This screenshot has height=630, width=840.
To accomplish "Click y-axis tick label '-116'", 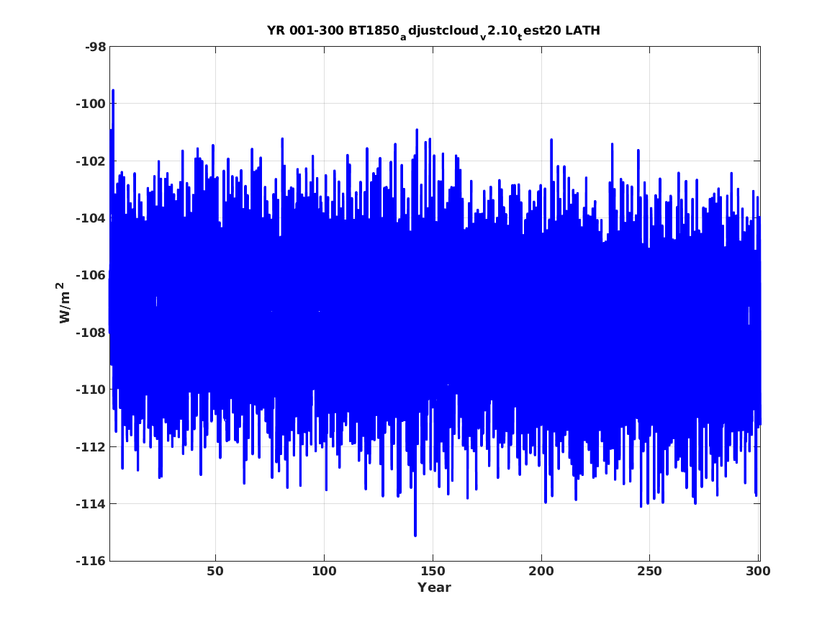I will pos(91,561).
